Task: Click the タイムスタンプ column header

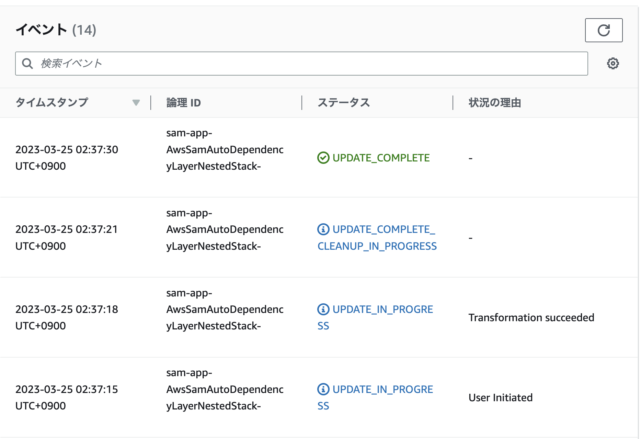Action: tap(52, 103)
